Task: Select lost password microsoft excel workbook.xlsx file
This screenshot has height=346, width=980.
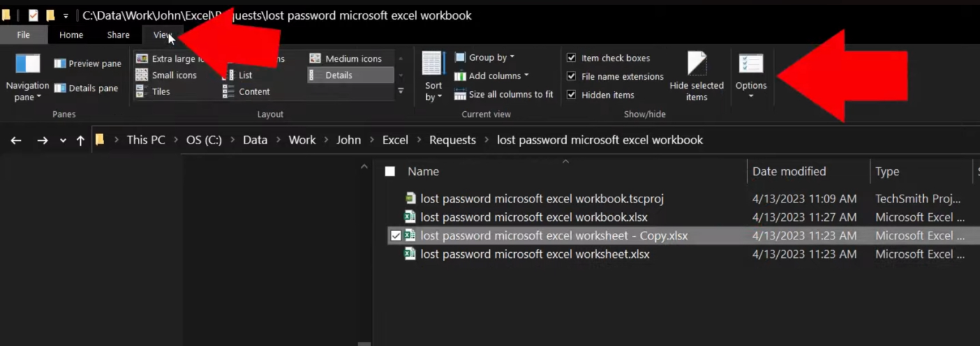Action: 533,217
